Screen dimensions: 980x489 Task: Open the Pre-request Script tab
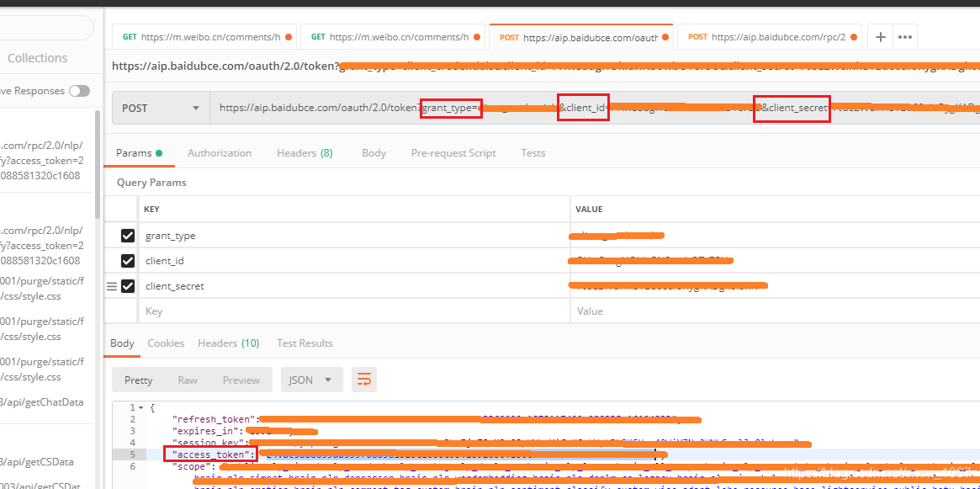pos(453,153)
